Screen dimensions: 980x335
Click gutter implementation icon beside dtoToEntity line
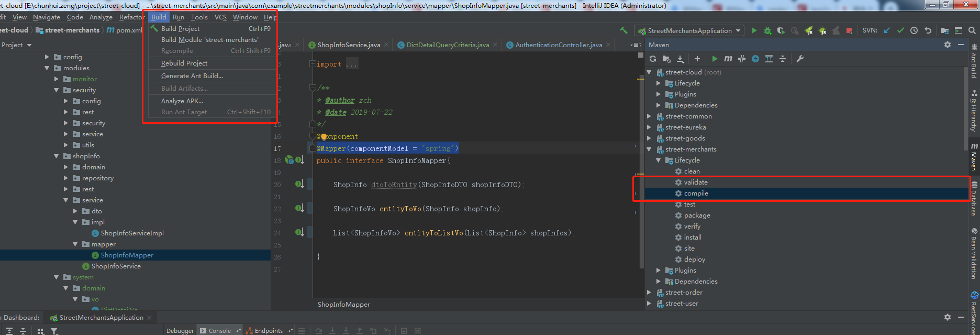pyautogui.click(x=299, y=184)
